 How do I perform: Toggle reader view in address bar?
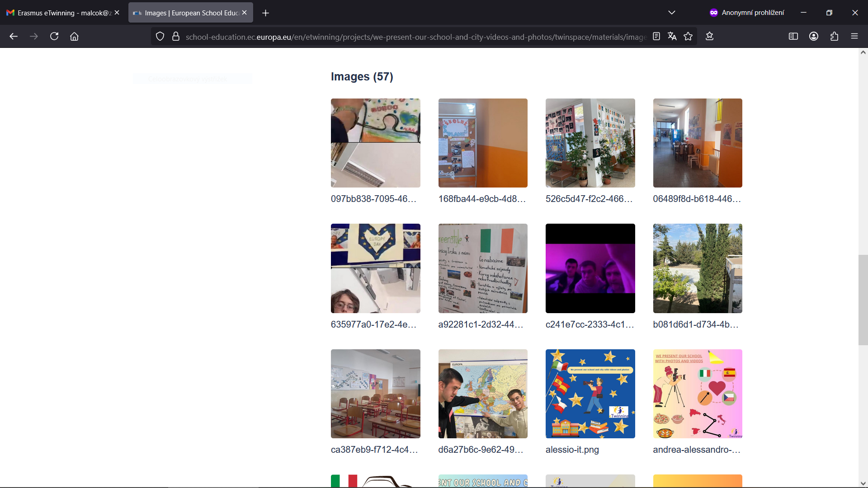coord(656,37)
